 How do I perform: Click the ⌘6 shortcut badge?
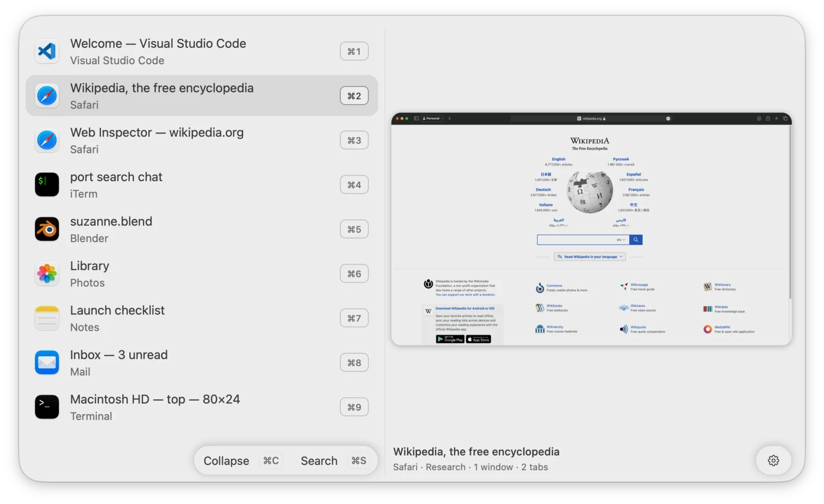pyautogui.click(x=354, y=273)
